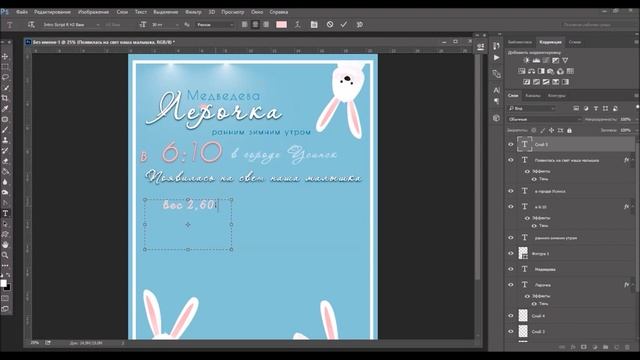Select the Move tool
This screenshot has width=640, height=360.
click(x=5, y=56)
